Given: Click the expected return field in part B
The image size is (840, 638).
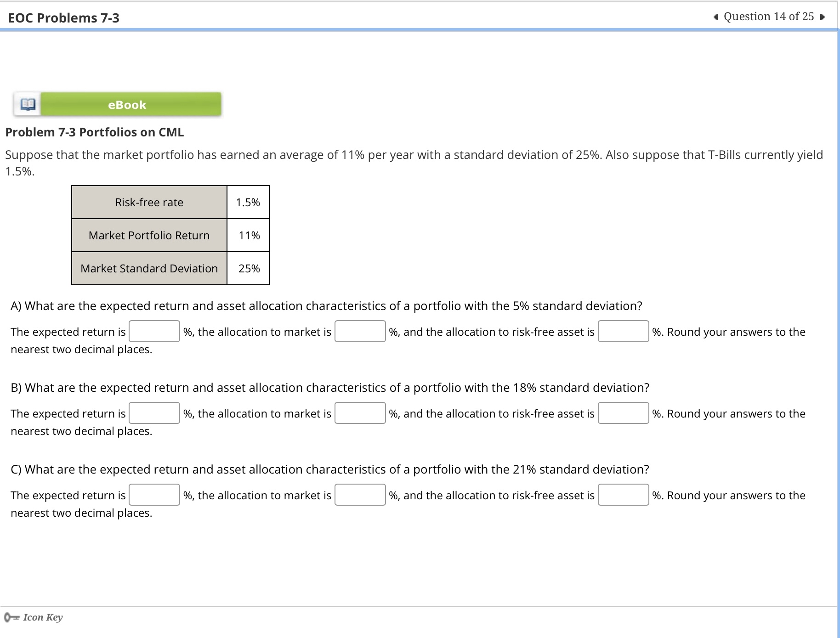Looking at the screenshot, I should [154, 413].
